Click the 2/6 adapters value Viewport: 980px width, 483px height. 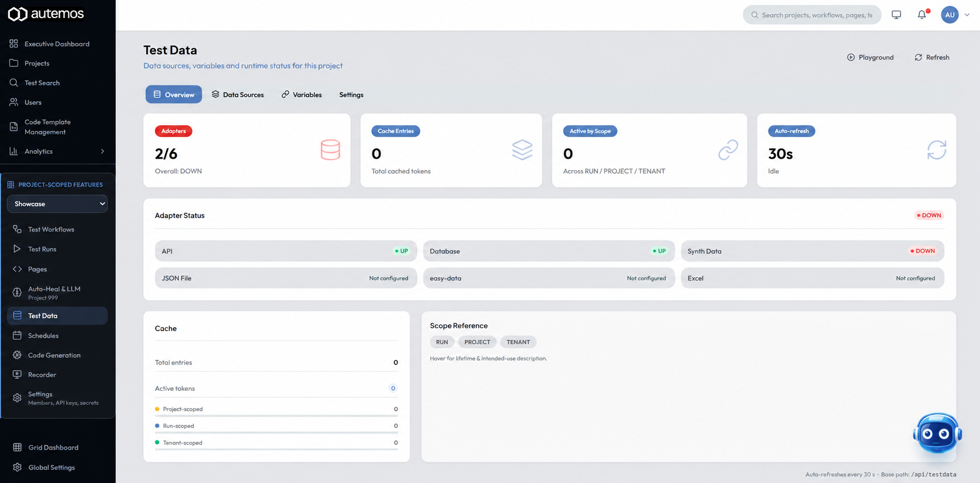166,154
